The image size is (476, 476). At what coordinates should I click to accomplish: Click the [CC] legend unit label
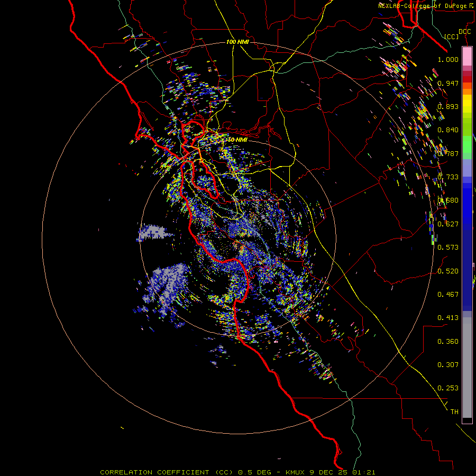point(452,36)
